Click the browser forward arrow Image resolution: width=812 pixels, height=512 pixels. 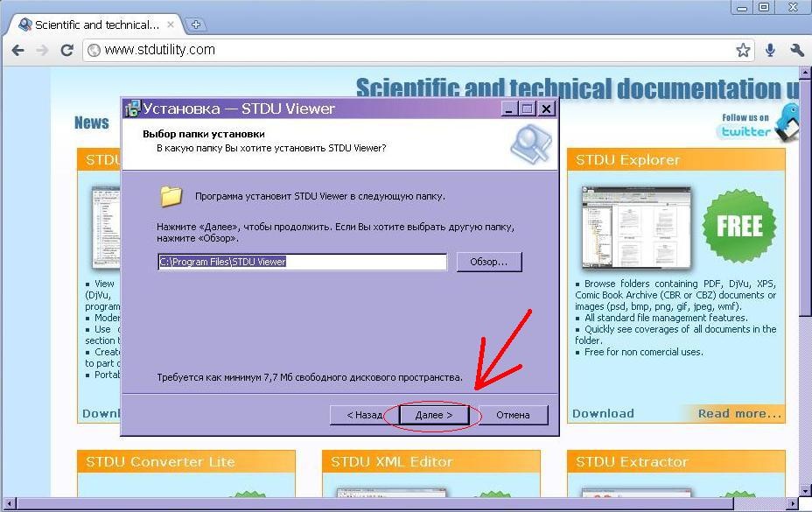click(x=42, y=50)
